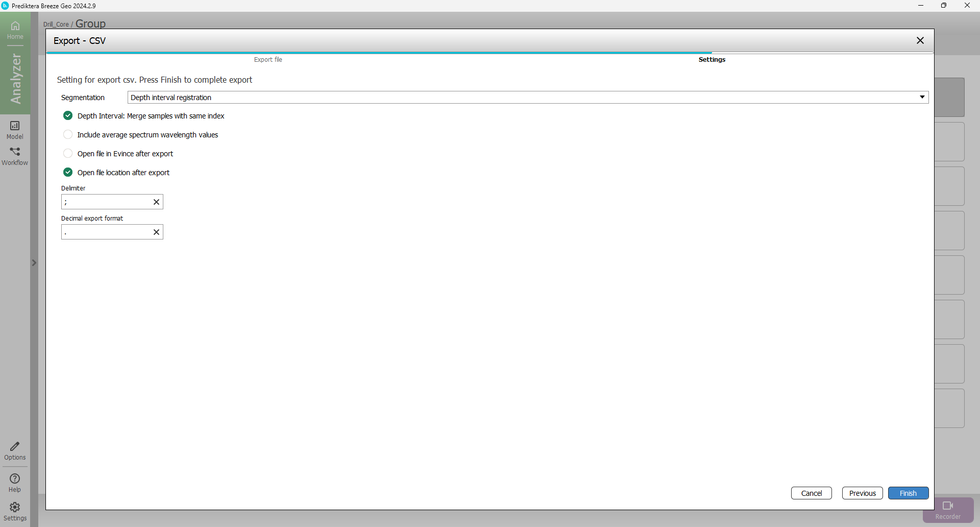Open the Help question mark icon
The image size is (980, 527).
tap(15, 483)
